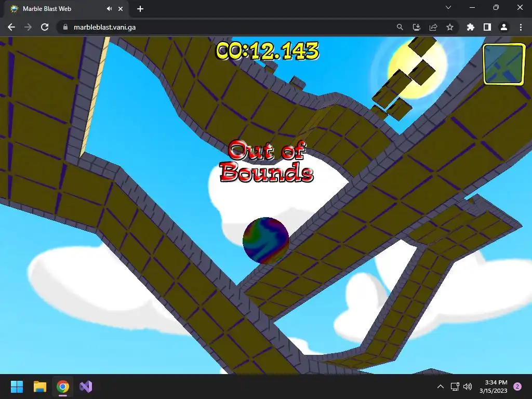Minimize the Chrome window

472,7
